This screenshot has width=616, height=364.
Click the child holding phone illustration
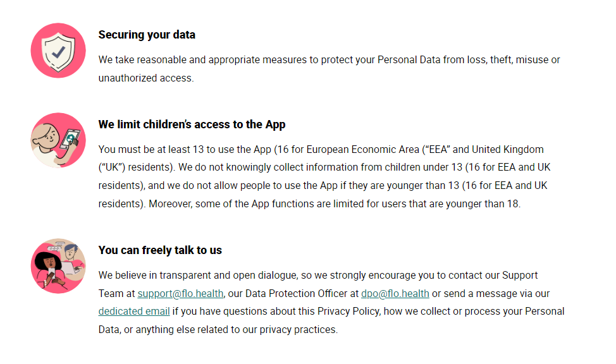tap(58, 140)
